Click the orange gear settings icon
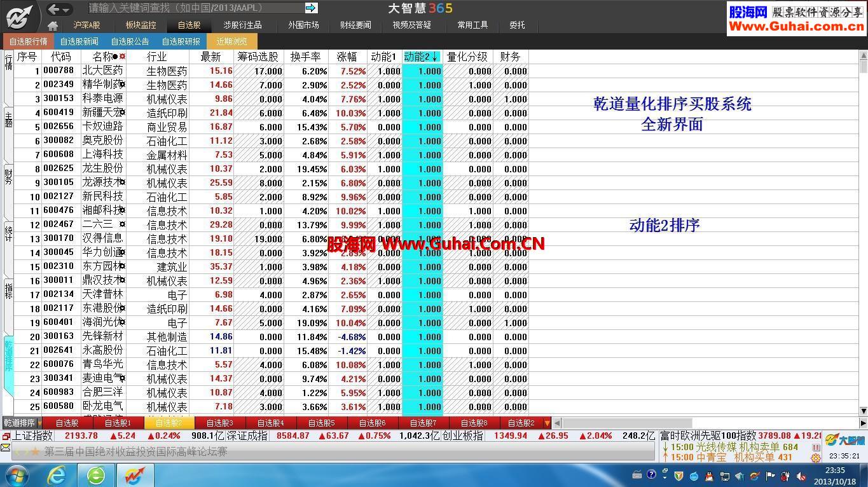 816,458
